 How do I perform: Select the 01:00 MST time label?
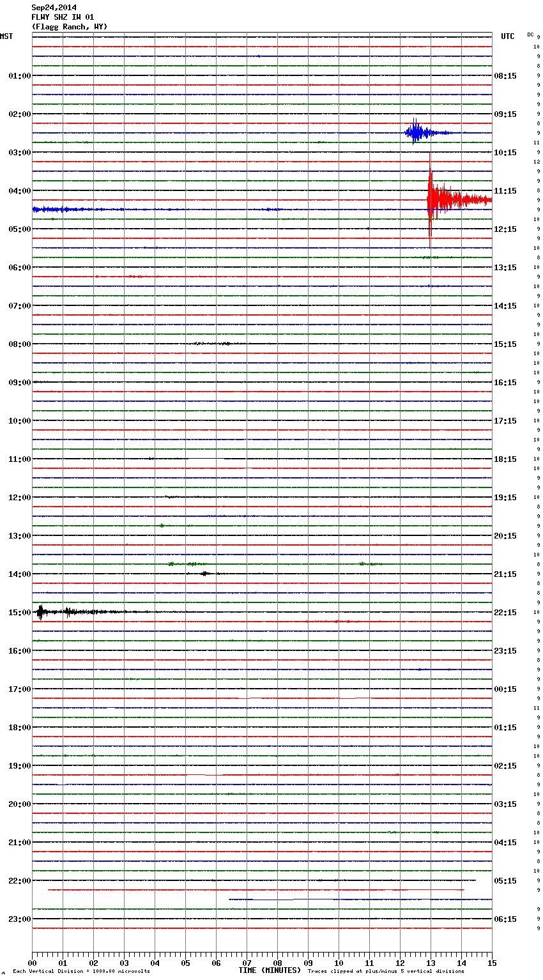pos(19,76)
